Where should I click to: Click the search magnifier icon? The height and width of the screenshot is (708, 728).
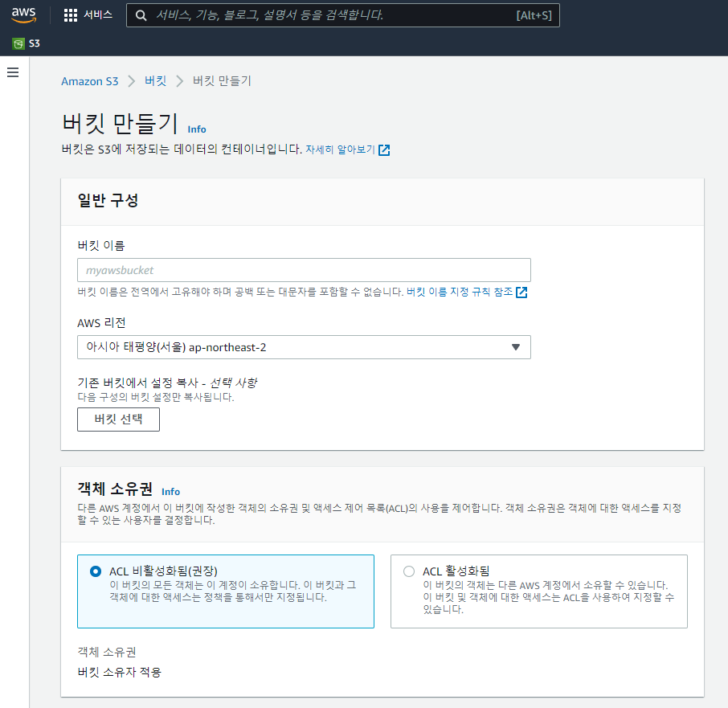(x=141, y=16)
